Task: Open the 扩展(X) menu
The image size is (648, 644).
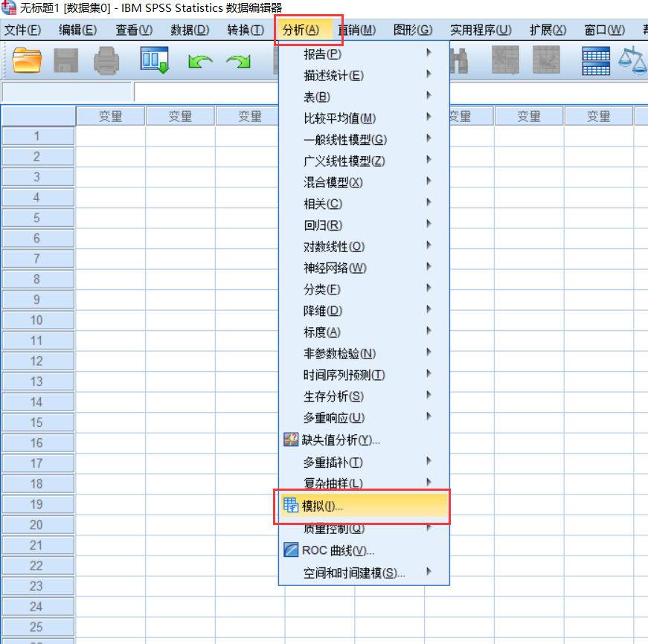Action: point(548,30)
